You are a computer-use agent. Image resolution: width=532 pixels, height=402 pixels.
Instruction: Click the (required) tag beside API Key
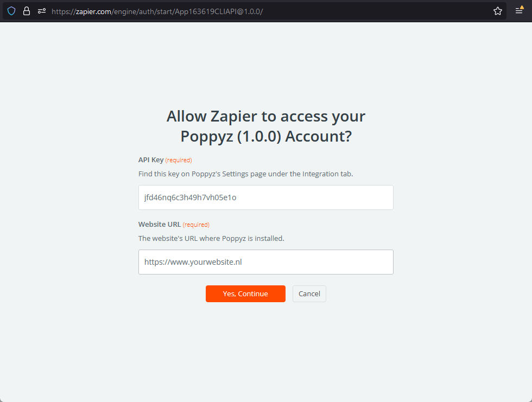tap(179, 161)
